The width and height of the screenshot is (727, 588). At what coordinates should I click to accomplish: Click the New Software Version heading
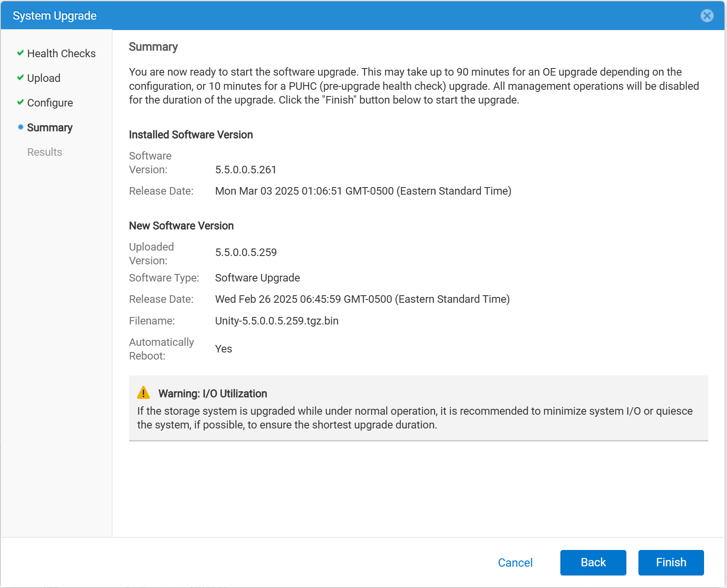tap(181, 226)
